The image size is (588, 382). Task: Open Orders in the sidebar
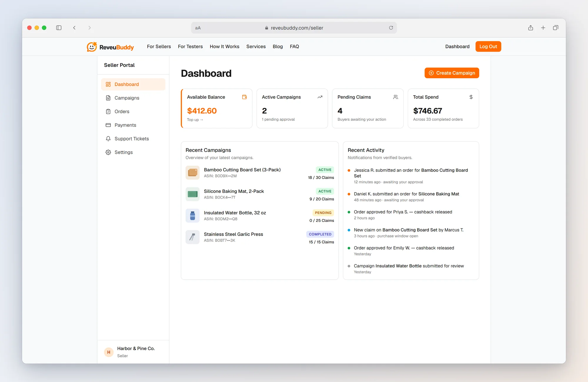pos(133,111)
